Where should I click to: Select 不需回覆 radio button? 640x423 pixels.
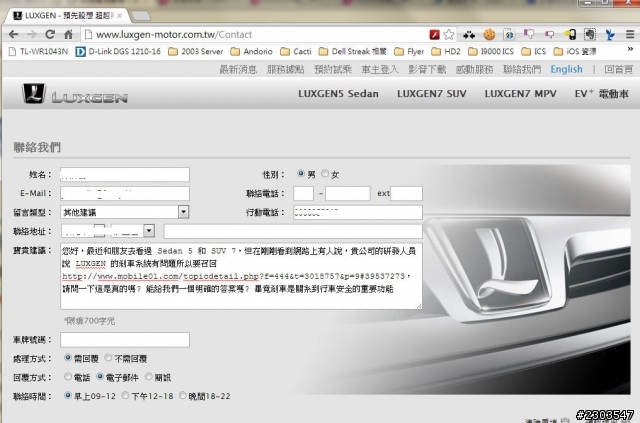click(108, 358)
